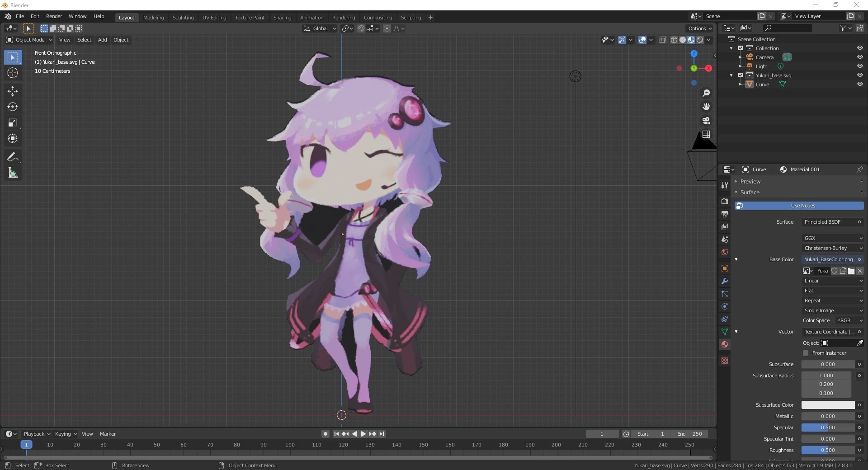The width and height of the screenshot is (868, 470).
Task: Open the Output properties tab
Action: pyautogui.click(x=725, y=214)
